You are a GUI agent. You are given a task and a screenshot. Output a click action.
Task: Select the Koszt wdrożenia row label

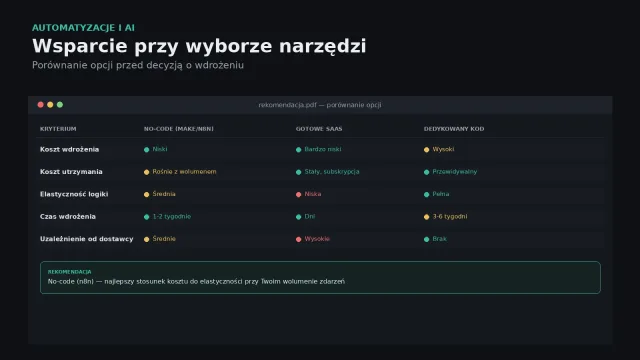pyautogui.click(x=69, y=149)
